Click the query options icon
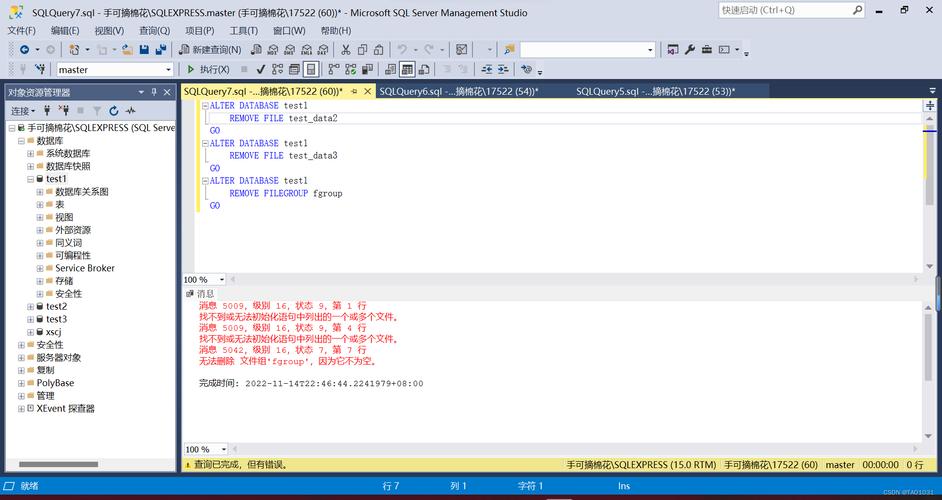Screen dimensions: 942x500 [294, 70]
